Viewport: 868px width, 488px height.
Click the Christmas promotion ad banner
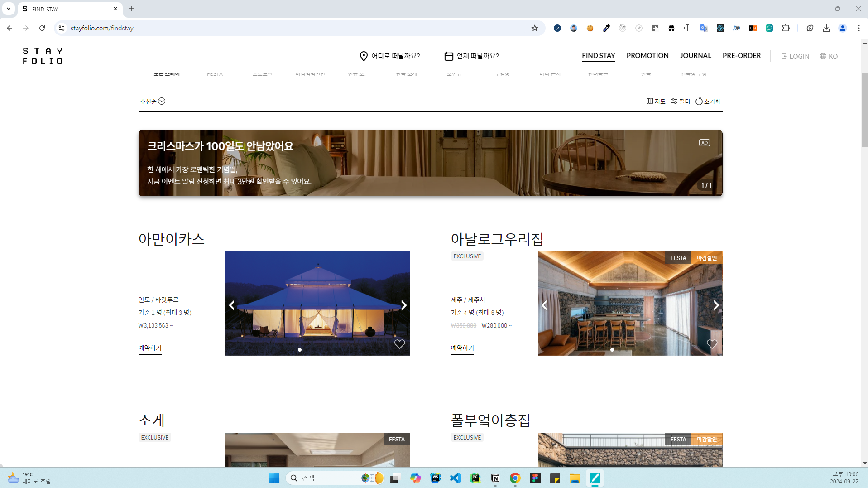click(430, 163)
